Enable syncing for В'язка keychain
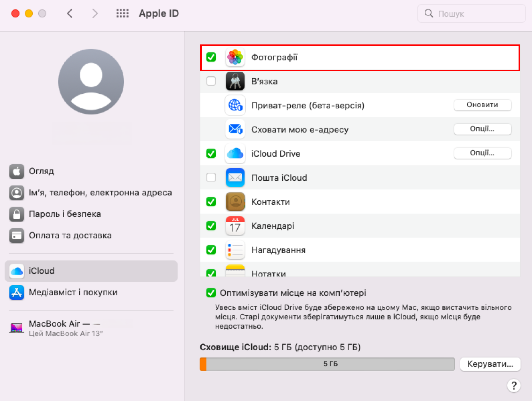Image resolution: width=532 pixels, height=401 pixels. (x=211, y=81)
